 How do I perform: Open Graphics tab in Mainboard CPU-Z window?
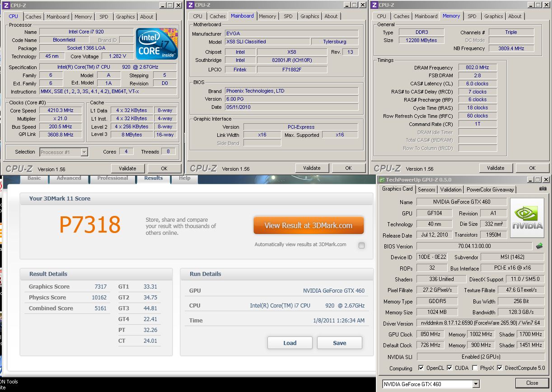coord(310,16)
